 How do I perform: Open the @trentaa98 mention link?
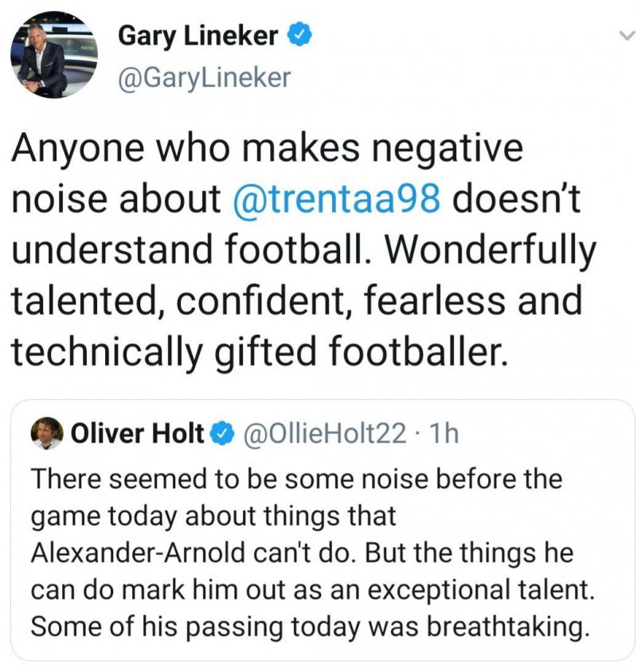[337, 199]
